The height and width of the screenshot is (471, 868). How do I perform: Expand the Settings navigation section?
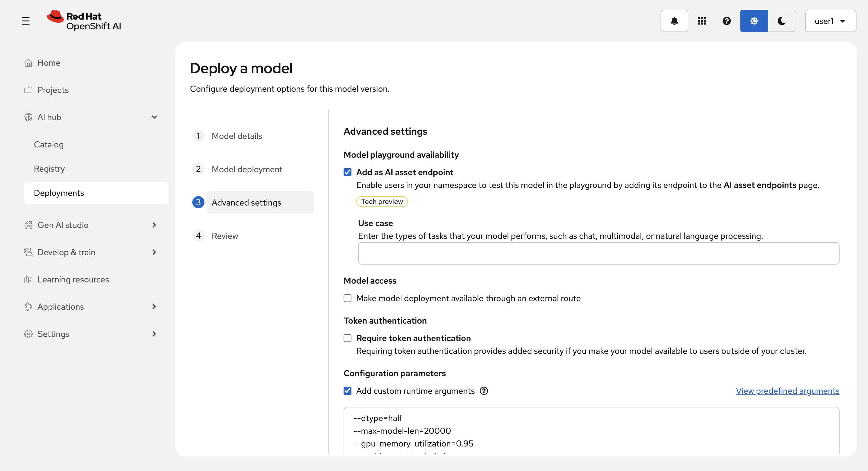[x=154, y=334]
